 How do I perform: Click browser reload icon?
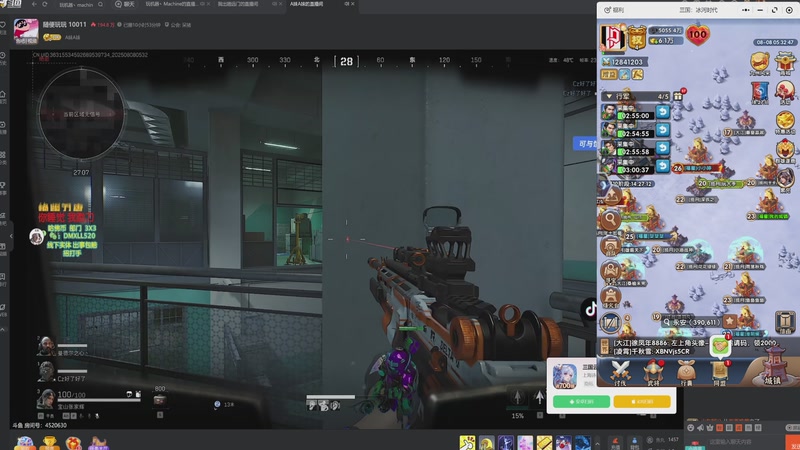click(45, 4)
